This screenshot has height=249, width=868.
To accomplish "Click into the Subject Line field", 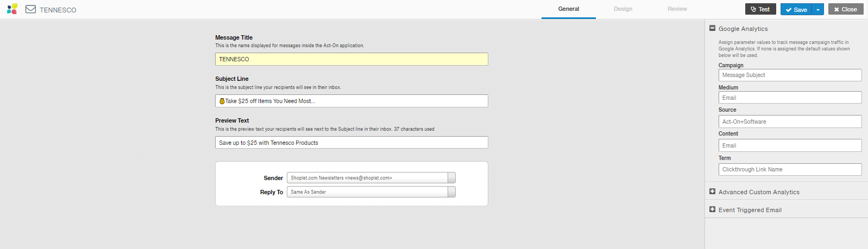I will coord(351,101).
